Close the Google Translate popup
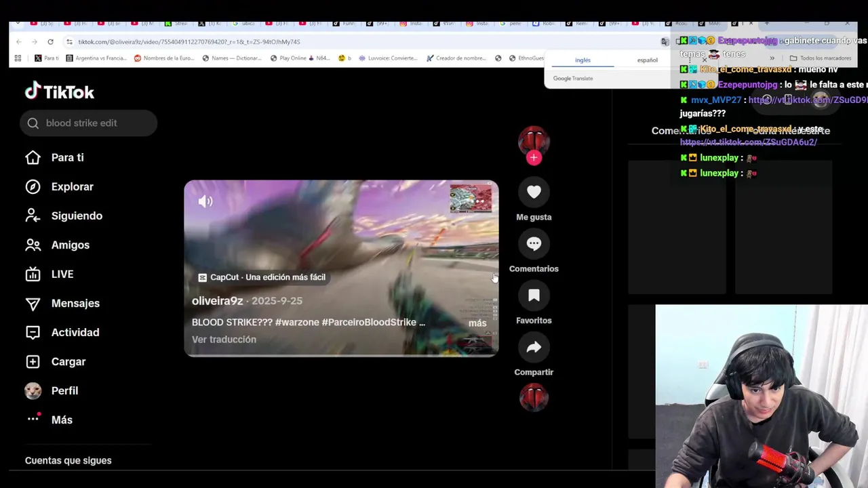Viewport: 868px width, 488px height. 704,60
